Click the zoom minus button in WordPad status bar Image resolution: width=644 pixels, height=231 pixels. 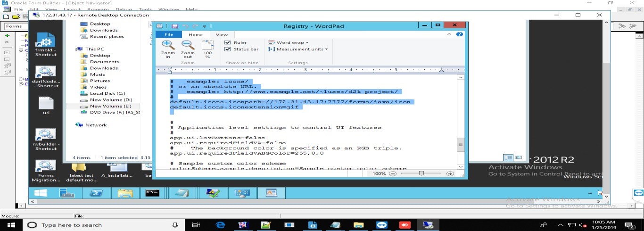pyautogui.click(x=393, y=173)
